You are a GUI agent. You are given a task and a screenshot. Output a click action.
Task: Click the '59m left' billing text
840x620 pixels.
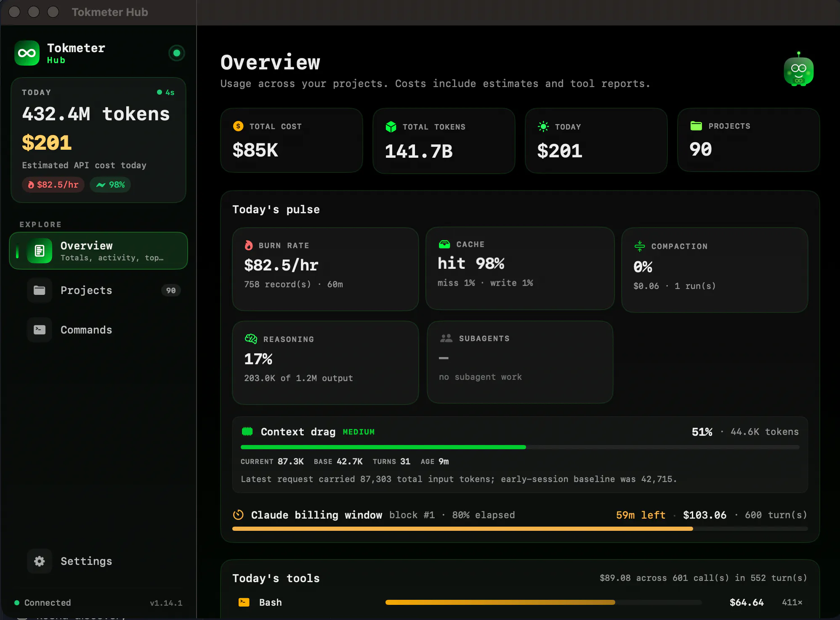click(641, 515)
